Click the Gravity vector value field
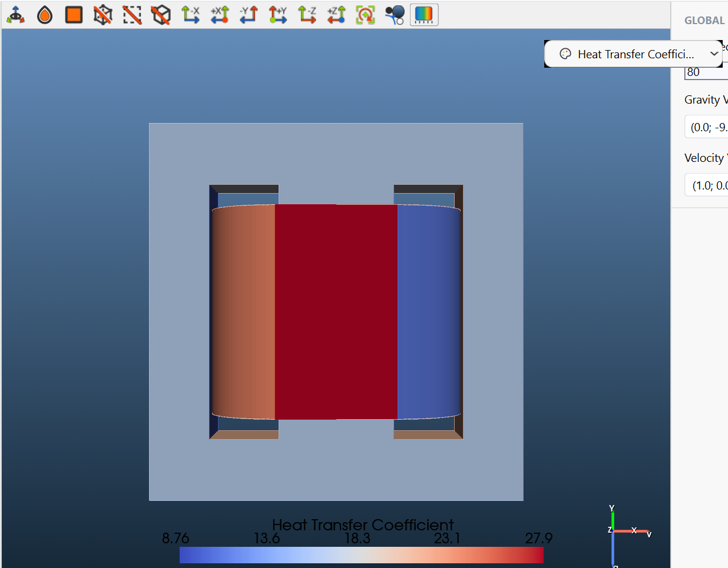This screenshot has width=728, height=568. click(706, 127)
